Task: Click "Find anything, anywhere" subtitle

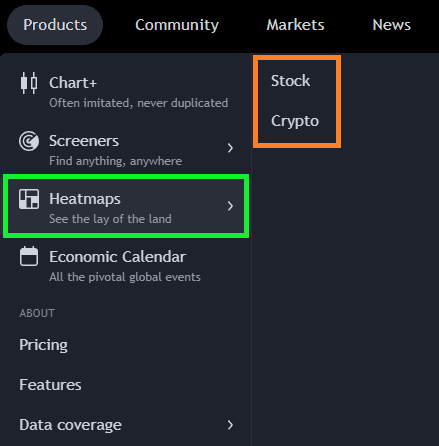Action: pyautogui.click(x=116, y=161)
